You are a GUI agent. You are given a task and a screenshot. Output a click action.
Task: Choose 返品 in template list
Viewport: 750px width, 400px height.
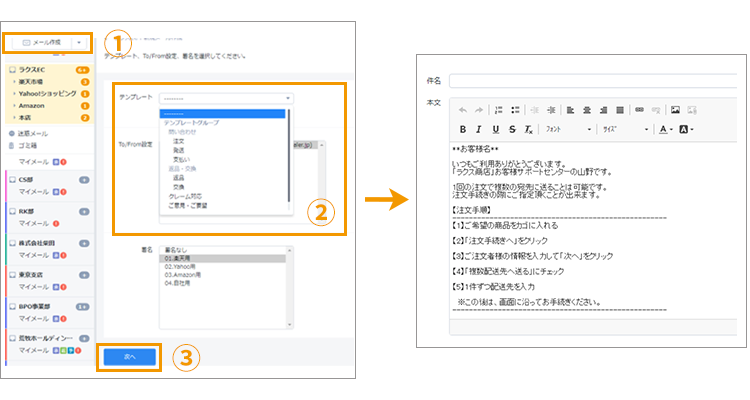(178, 178)
